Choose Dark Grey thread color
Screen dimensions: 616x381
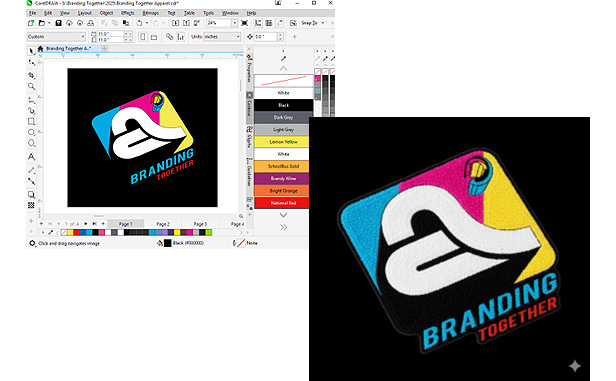click(283, 117)
